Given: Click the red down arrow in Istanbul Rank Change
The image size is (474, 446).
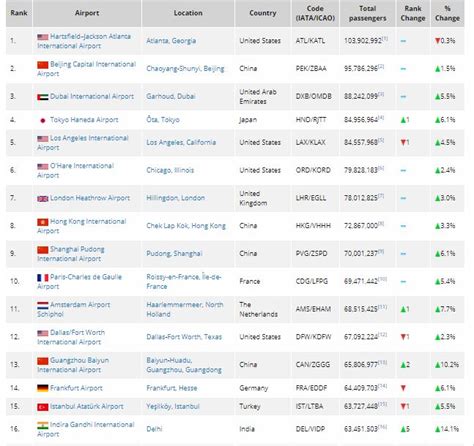Looking at the screenshot, I should tap(403, 407).
